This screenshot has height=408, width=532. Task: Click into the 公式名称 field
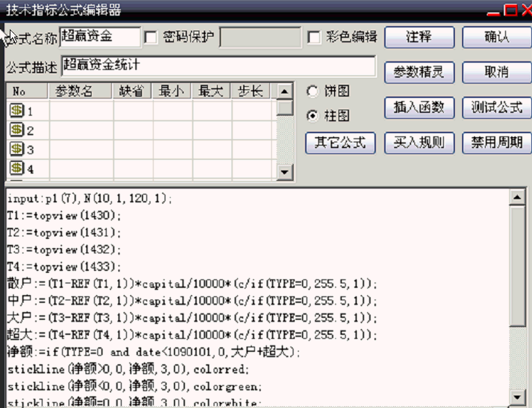(99, 37)
